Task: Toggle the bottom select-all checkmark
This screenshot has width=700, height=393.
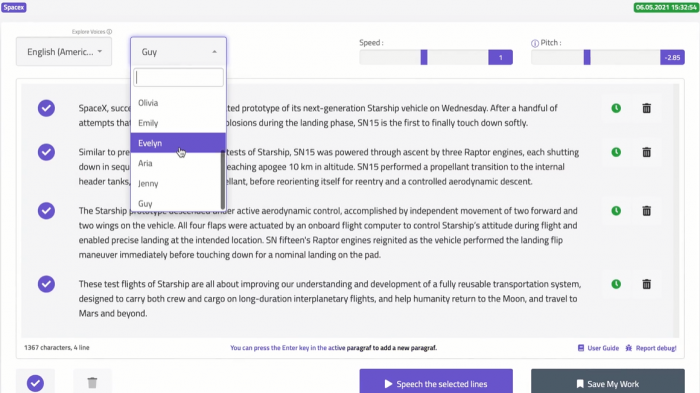Action: 35,383
